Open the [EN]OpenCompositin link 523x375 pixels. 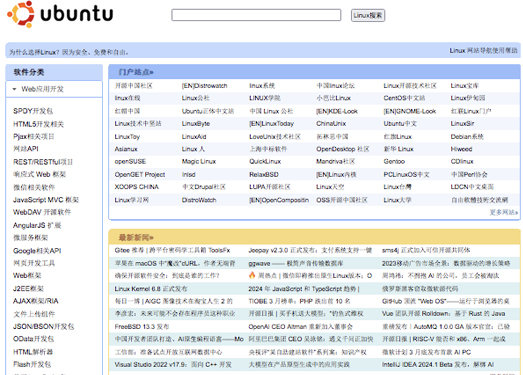279,200
